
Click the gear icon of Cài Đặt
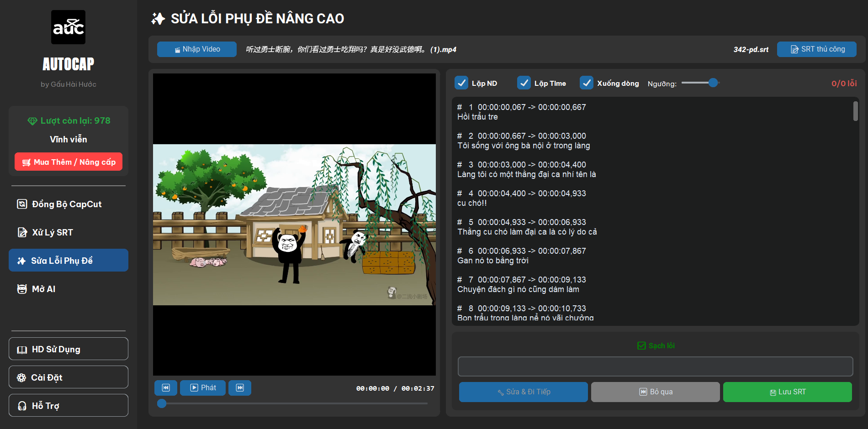(21, 377)
